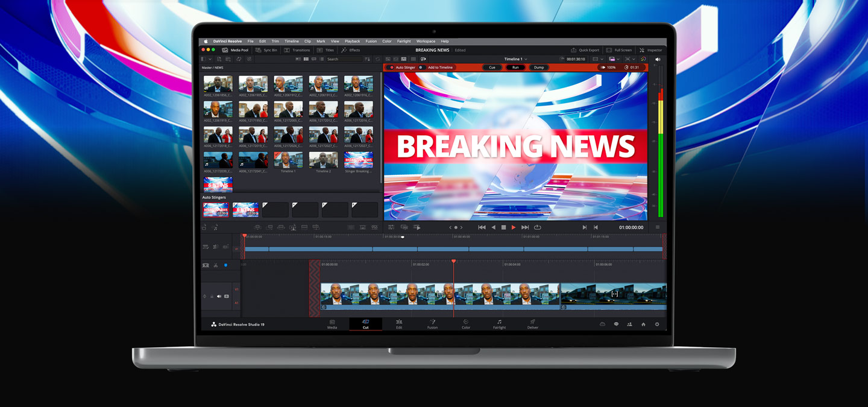The height and width of the screenshot is (407, 868).
Task: Open the Inspector panel
Action: pos(652,50)
